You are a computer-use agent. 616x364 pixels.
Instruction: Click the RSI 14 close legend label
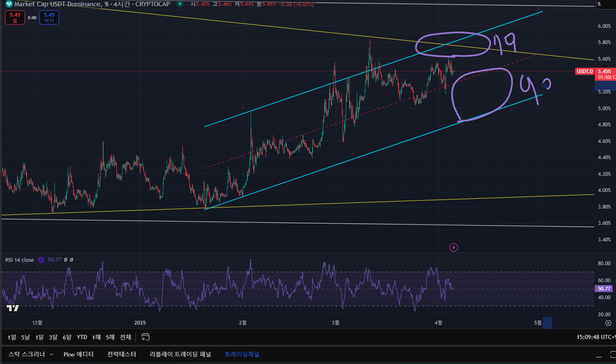point(20,260)
